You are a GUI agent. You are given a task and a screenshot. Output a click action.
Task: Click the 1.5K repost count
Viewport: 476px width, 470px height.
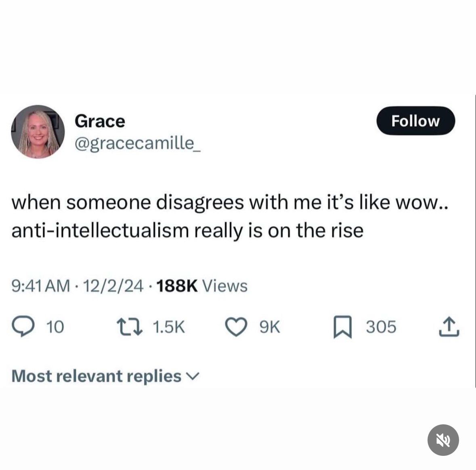[169, 327]
